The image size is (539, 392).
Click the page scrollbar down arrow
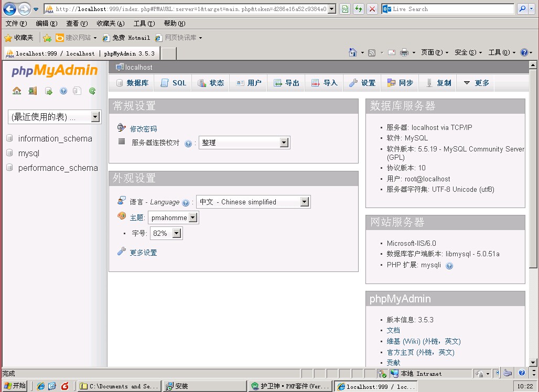(533, 363)
